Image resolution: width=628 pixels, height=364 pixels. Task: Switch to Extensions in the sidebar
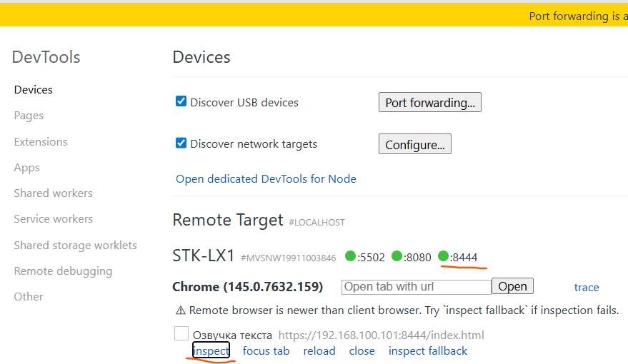pyautogui.click(x=41, y=141)
